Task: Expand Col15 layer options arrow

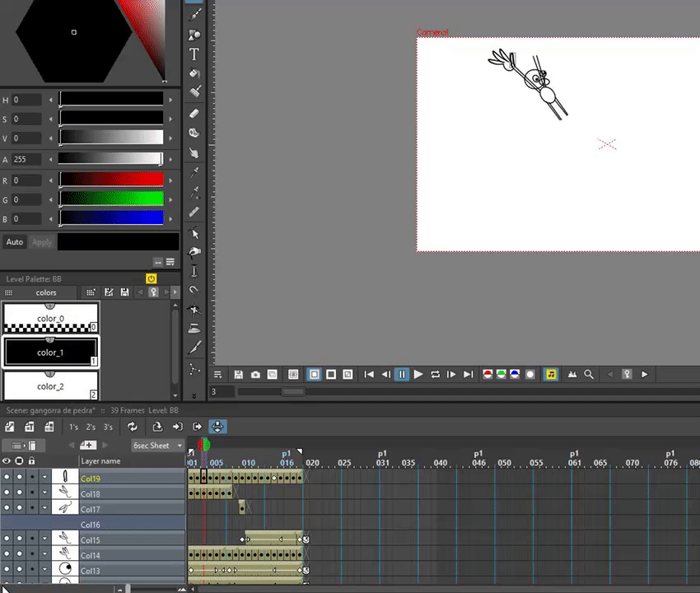Action: [44, 540]
